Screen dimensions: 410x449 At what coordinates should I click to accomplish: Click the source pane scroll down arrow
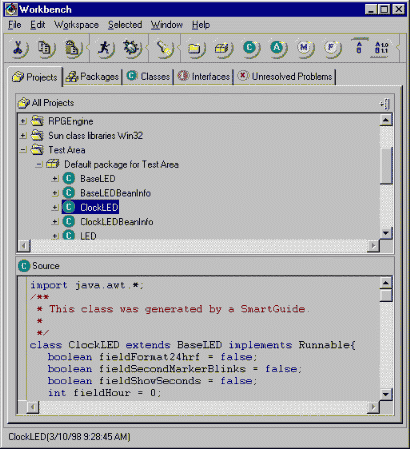tap(386, 395)
